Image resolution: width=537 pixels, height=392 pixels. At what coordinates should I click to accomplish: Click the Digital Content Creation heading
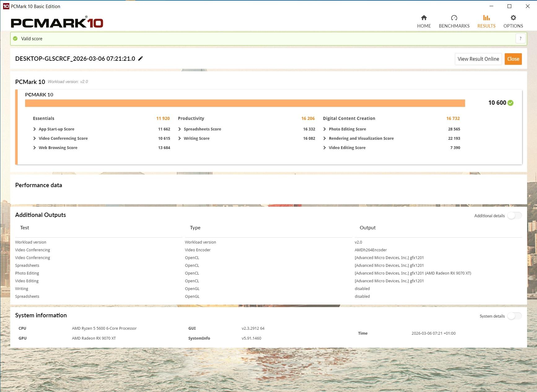[349, 118]
